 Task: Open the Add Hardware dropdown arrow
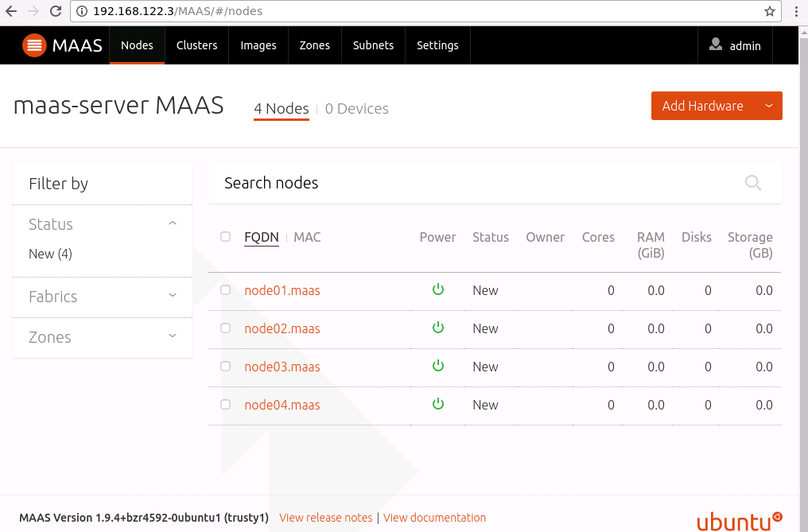coord(769,106)
